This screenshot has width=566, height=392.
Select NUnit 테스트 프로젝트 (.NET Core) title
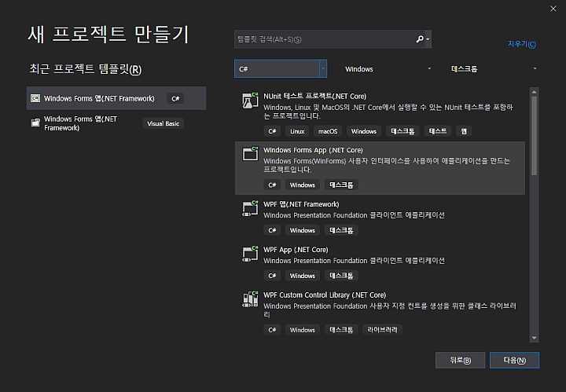coord(314,97)
